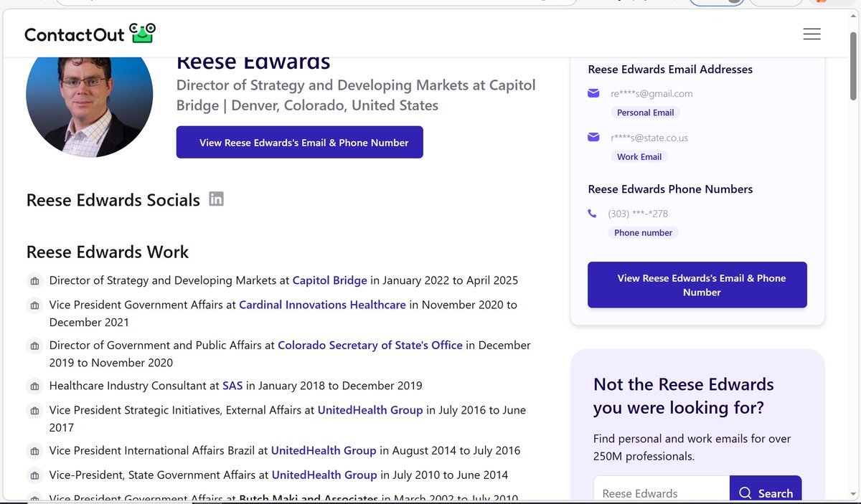
Task: Click sidebar View Reese Edwards's Email & Phone button
Action: (697, 285)
